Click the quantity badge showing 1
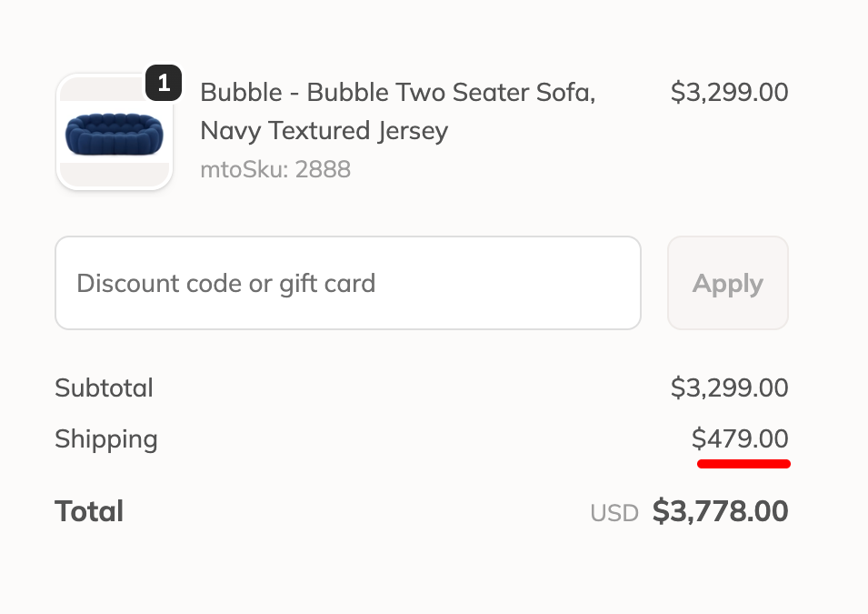 [164, 84]
